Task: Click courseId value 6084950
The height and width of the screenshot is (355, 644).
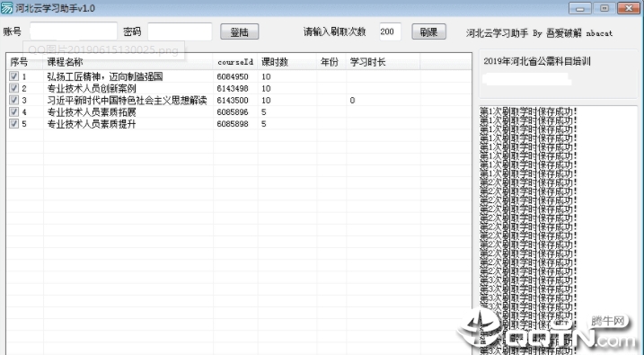Action: (x=233, y=76)
